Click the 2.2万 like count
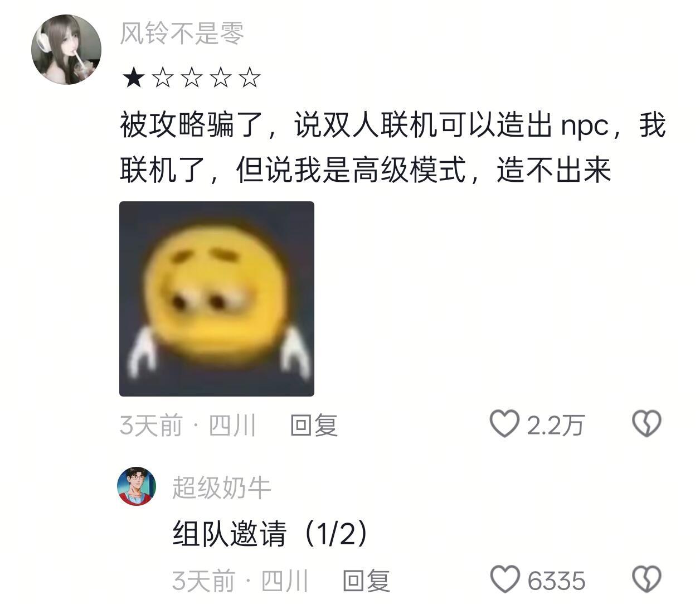The height and width of the screenshot is (604, 700). pos(556,426)
